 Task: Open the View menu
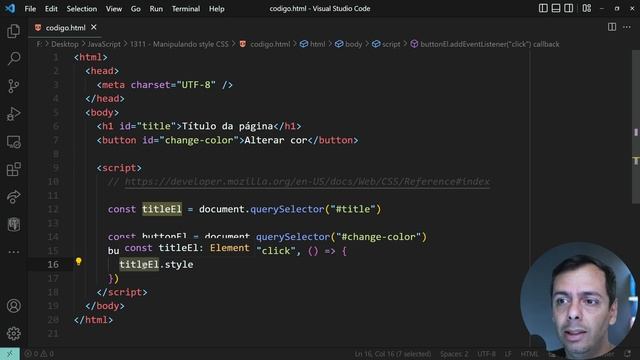[114, 9]
